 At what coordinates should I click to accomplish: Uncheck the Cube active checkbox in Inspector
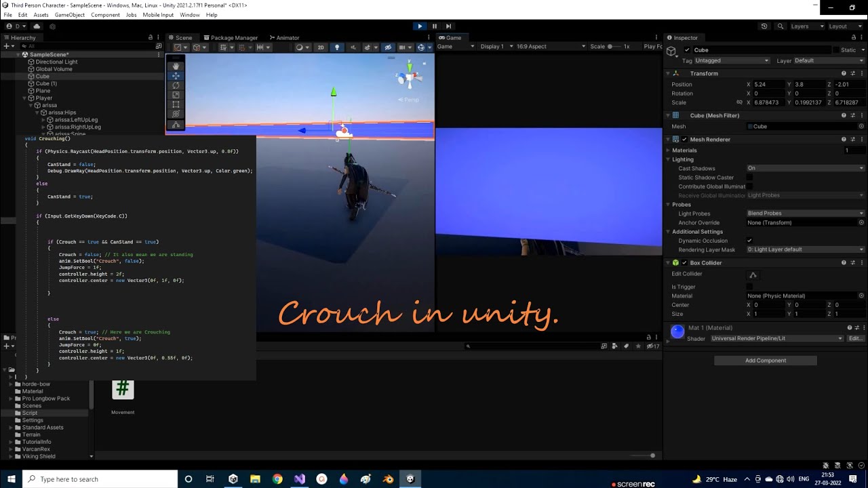[687, 50]
